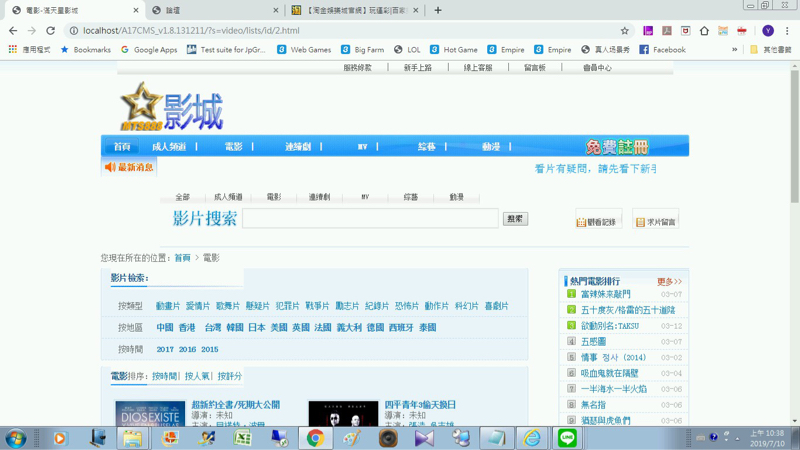
Task: Open the apps grid bookmark icon
Action: pos(13,49)
